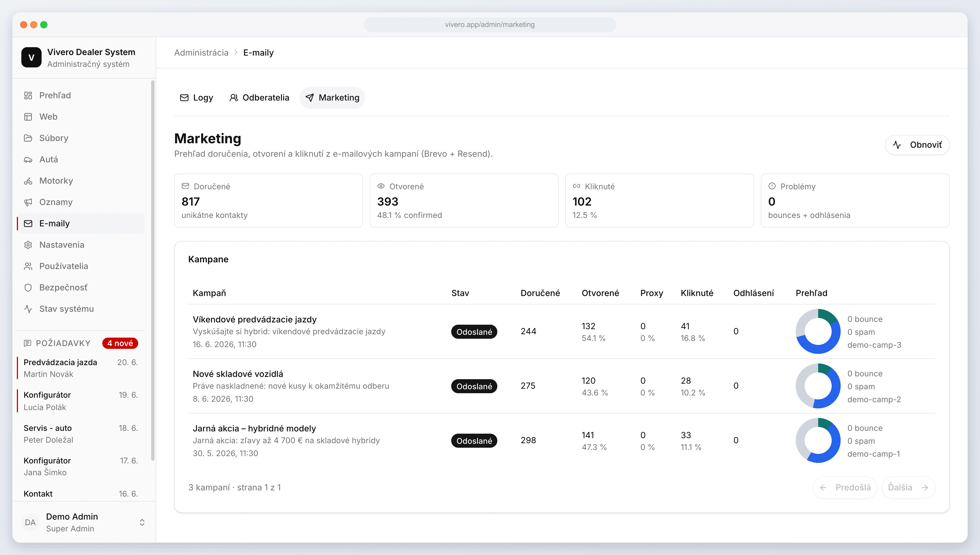980x555 pixels.
Task: Click the Logy tab envelope icon
Action: (184, 98)
